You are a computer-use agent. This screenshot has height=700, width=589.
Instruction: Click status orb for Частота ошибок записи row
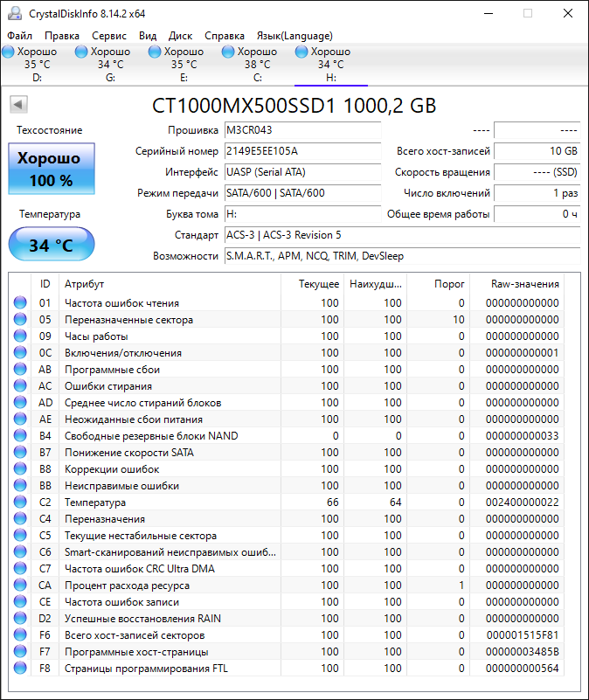(20, 602)
